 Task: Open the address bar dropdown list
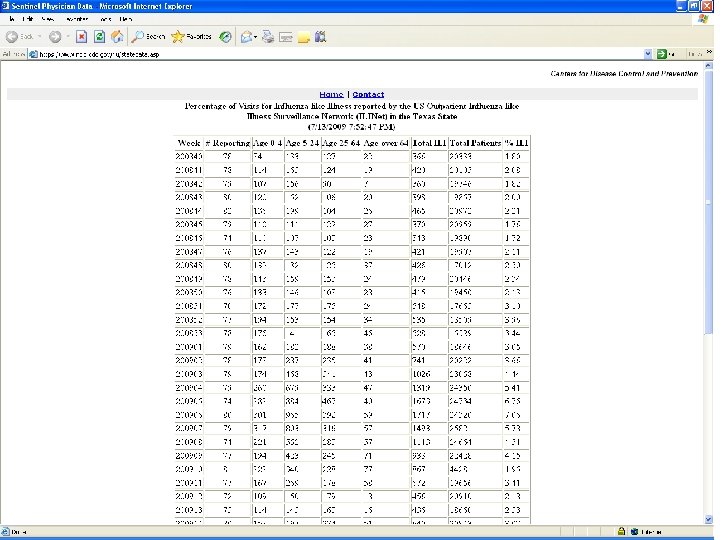coord(648,54)
